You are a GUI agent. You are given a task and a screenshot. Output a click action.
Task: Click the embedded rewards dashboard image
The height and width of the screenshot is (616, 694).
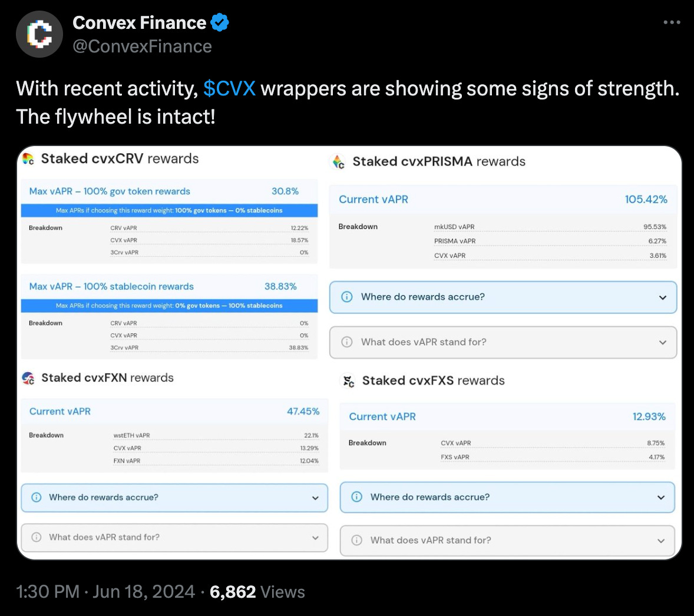[x=349, y=353]
